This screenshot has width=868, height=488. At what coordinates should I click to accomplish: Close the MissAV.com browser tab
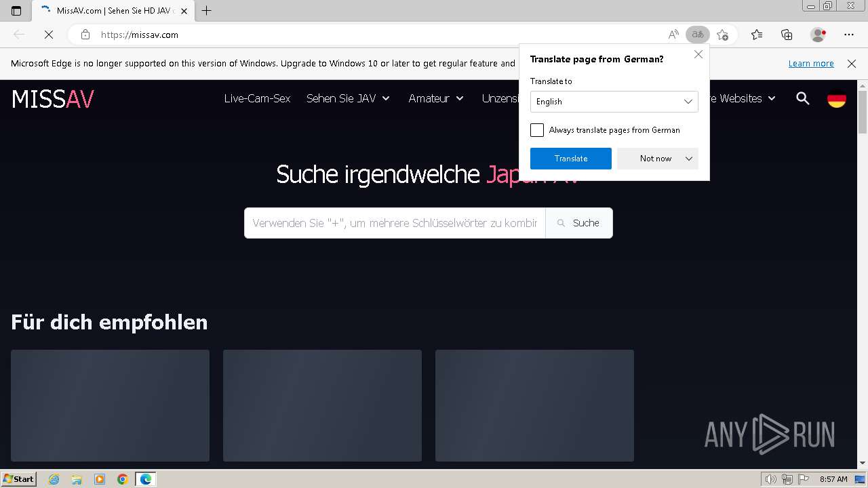[184, 11]
